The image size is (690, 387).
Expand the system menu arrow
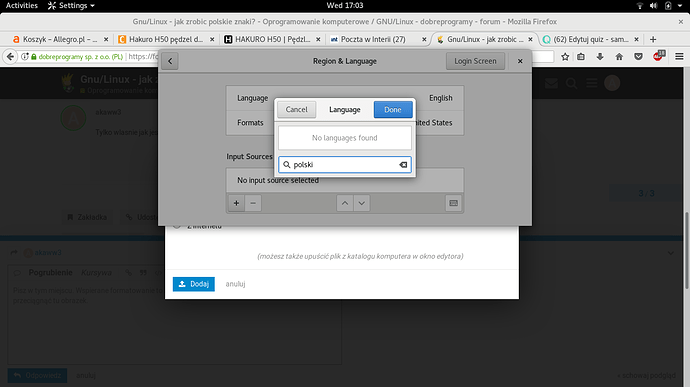[x=680, y=6]
